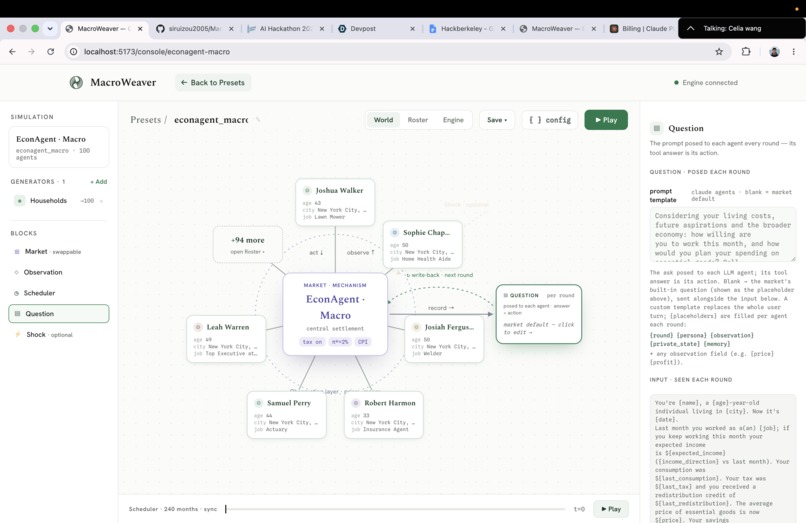Click Play button in the scheduler bar
Screen dimensions: 806x523
pyautogui.click(x=611, y=509)
